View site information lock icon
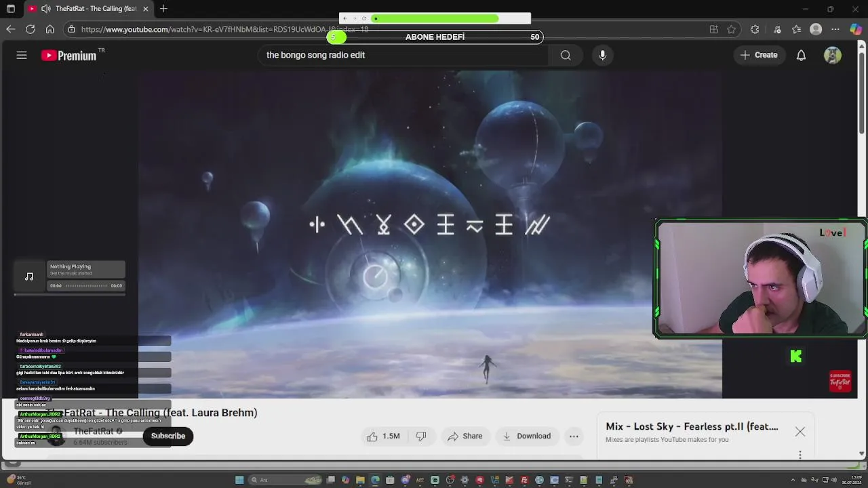 point(71,29)
